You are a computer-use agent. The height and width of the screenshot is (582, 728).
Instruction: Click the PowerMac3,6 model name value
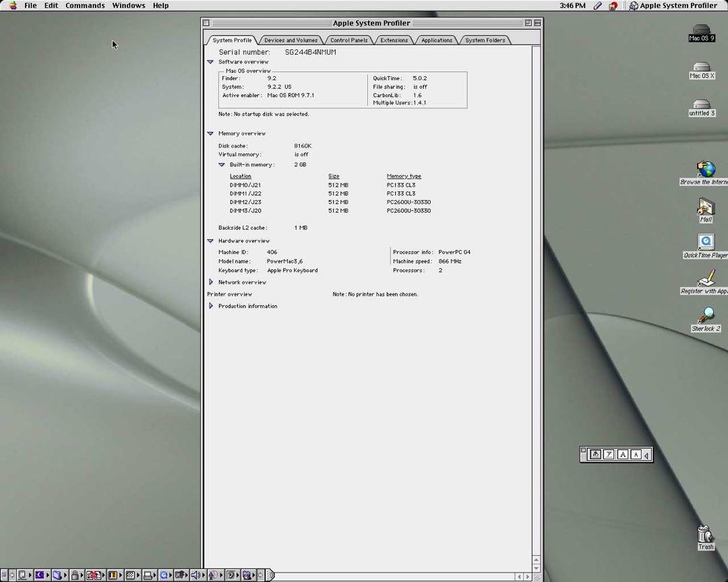tap(284, 261)
